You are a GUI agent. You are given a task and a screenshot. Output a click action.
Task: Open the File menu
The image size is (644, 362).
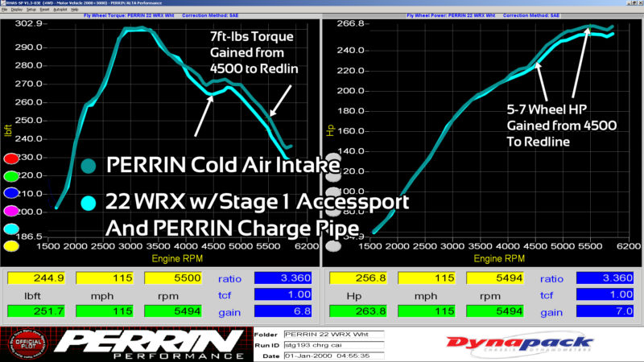click(5, 10)
